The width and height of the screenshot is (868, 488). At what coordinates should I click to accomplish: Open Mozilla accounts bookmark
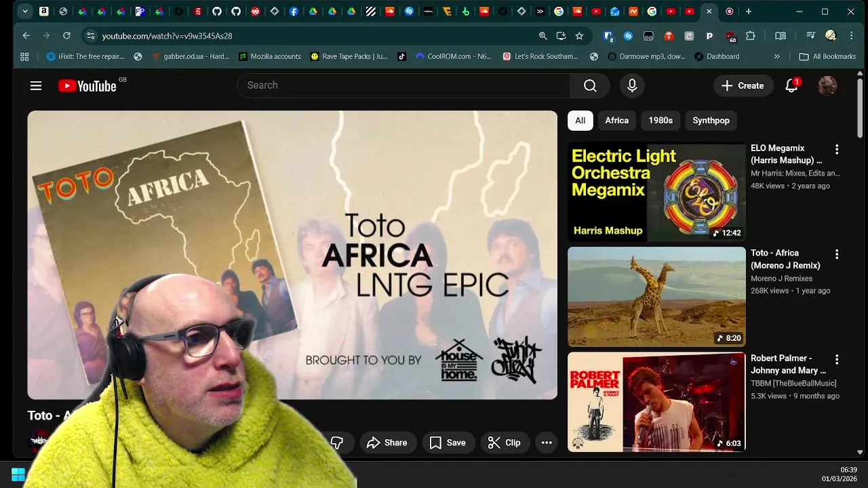(x=270, y=56)
